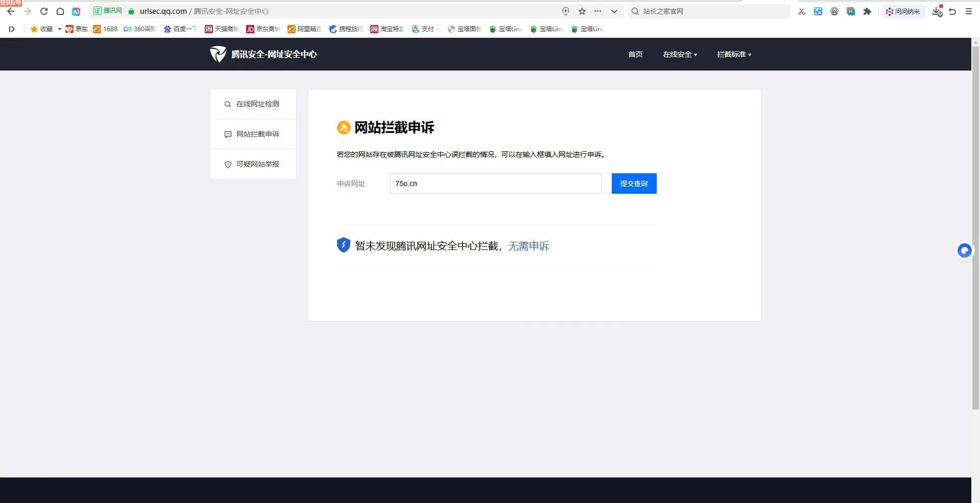Click the 提交查询 submit button

[x=634, y=184]
